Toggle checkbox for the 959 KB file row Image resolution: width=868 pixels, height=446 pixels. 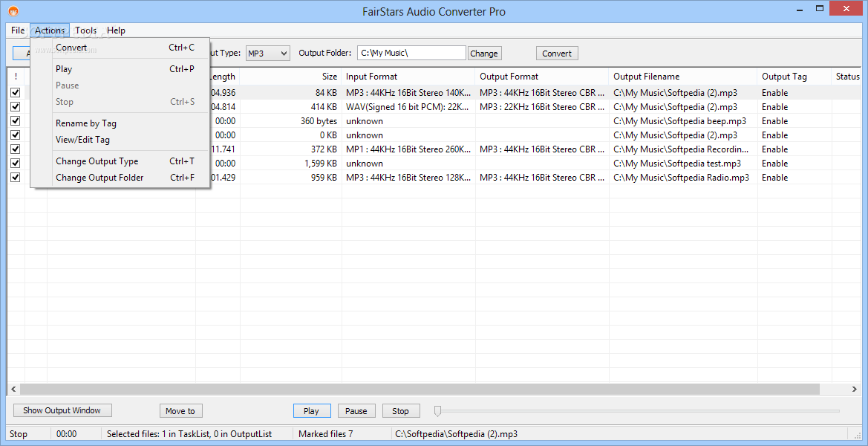click(x=16, y=178)
